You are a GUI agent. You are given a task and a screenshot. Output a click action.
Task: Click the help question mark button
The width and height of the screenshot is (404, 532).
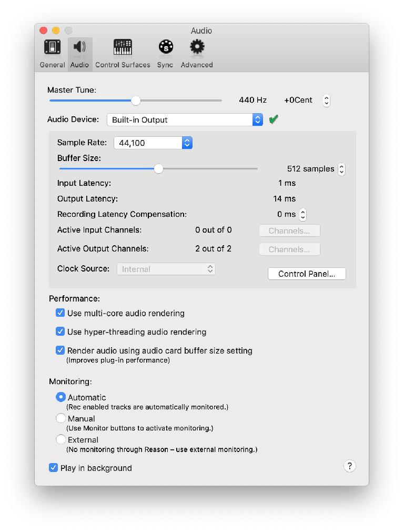349,466
